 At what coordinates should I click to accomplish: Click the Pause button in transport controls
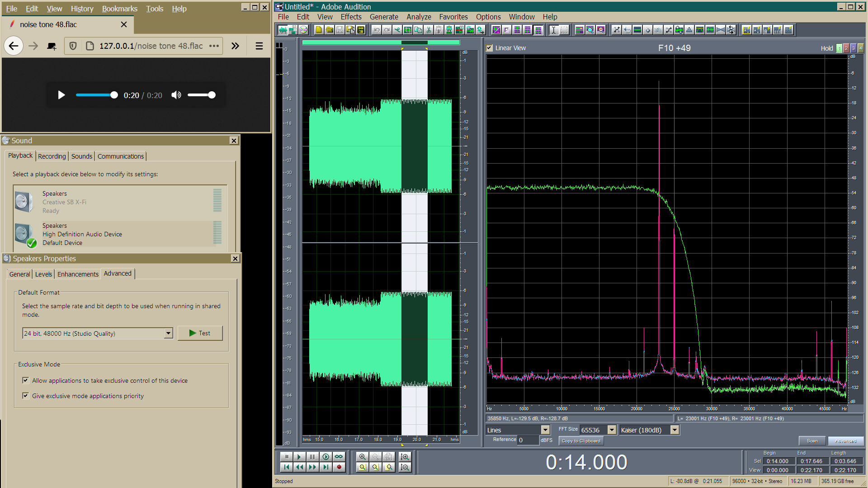(312, 457)
